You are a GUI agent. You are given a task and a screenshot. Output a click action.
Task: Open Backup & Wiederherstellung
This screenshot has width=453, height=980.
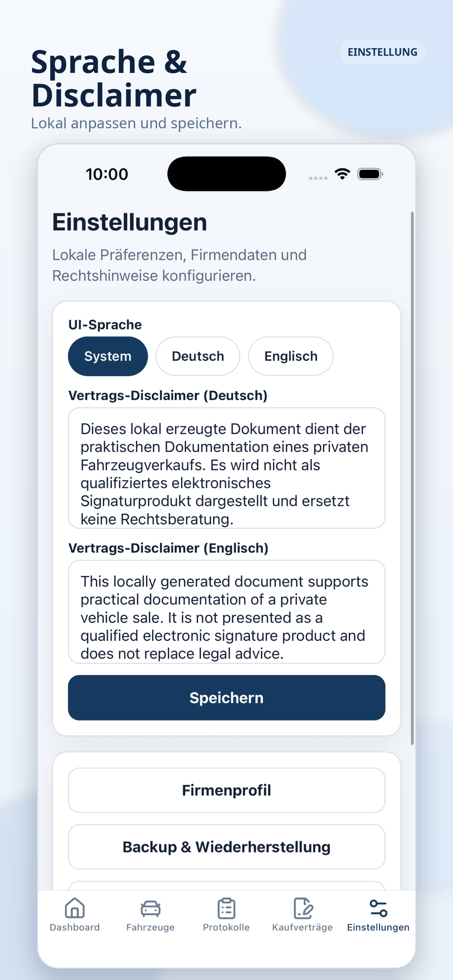click(226, 847)
